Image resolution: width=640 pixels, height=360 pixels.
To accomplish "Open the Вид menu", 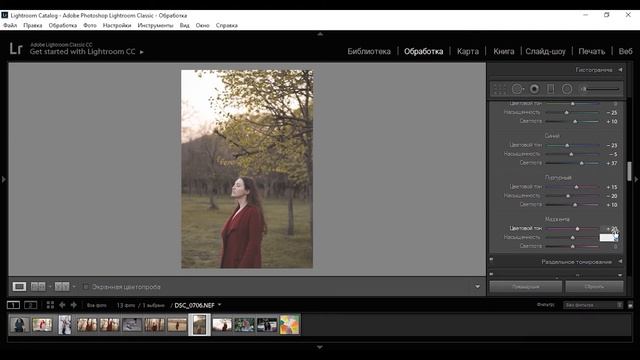I will 184,25.
